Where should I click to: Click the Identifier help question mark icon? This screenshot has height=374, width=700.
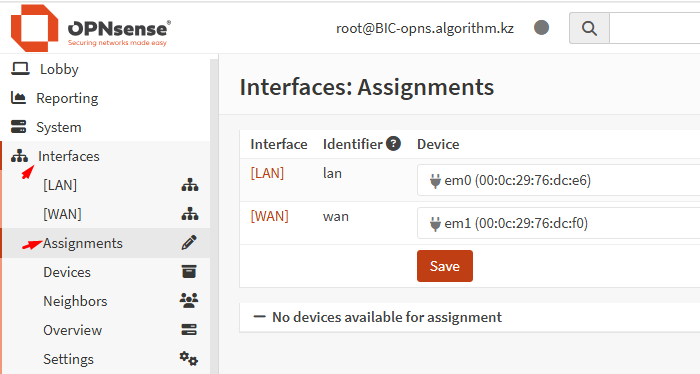[x=393, y=144]
